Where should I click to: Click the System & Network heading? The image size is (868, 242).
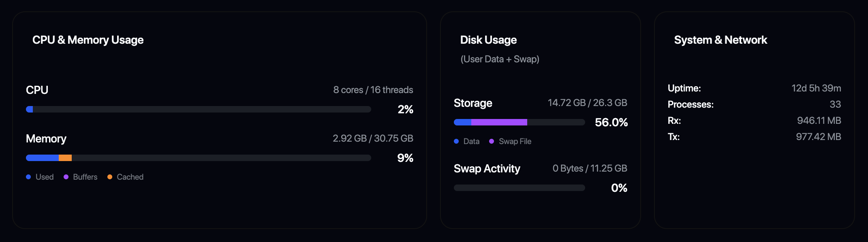[720, 40]
